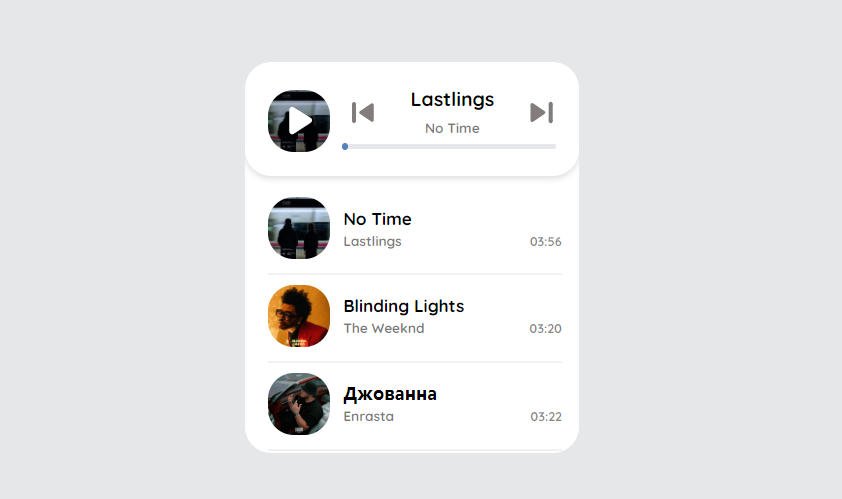Seek near the end of progress bar
This screenshot has width=842, height=499.
pyautogui.click(x=547, y=147)
